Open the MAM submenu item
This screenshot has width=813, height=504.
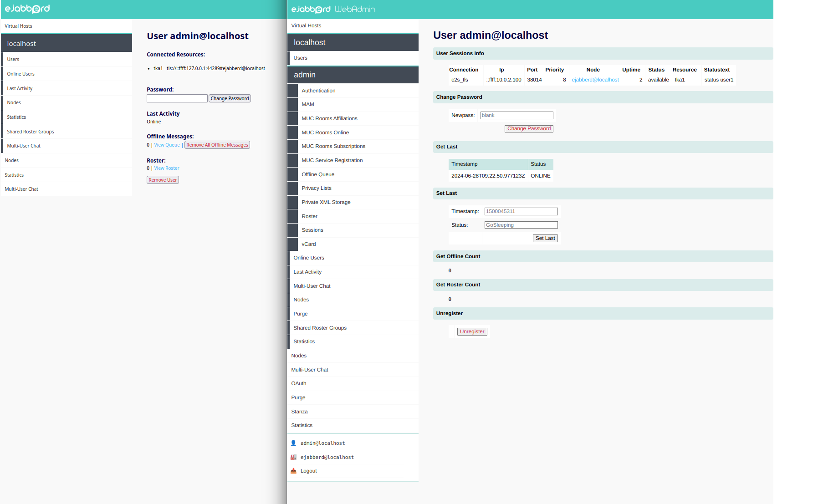coord(308,104)
